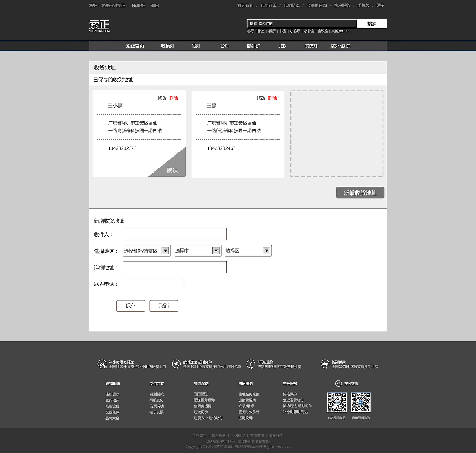Open the 选择省份/直辖区 dropdown
Screen dimensions: 476x453
147,251
